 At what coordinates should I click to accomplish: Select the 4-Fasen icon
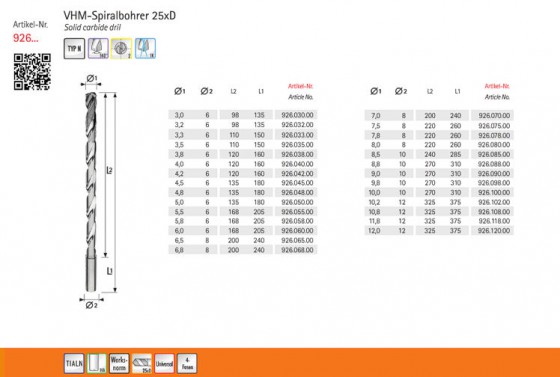[x=187, y=363]
